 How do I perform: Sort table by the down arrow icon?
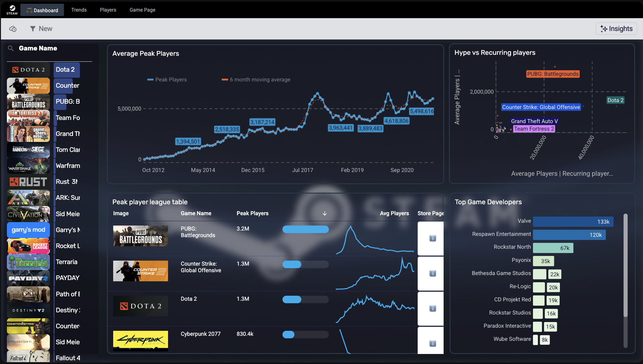coord(324,213)
